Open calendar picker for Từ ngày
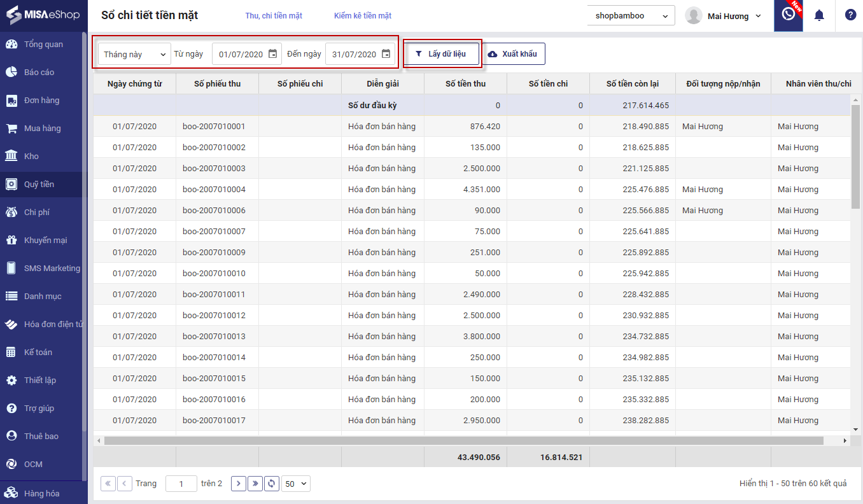Viewport: 863px width, 504px height. (x=272, y=54)
